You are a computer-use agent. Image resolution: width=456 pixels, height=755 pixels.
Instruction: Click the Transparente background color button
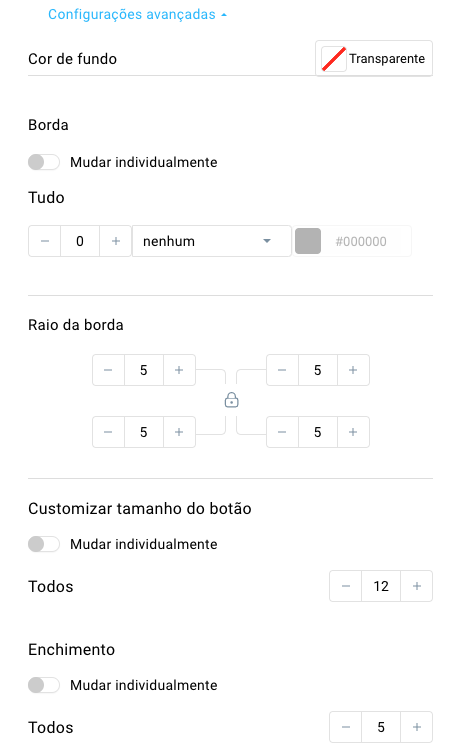[374, 58]
